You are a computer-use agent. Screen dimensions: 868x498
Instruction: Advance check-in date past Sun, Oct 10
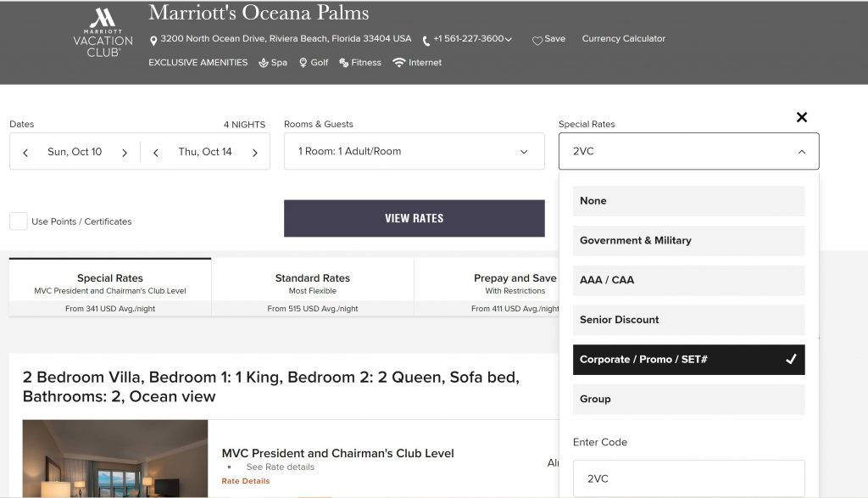pyautogui.click(x=125, y=153)
